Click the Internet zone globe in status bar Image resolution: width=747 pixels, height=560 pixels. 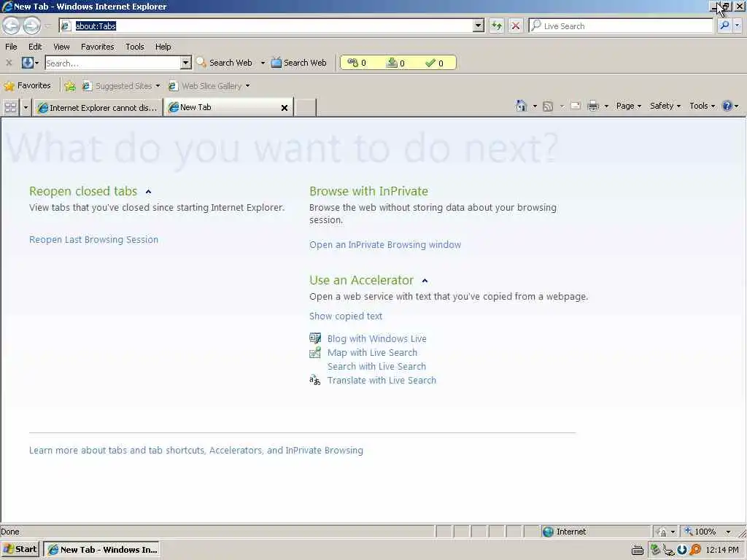pos(549,532)
